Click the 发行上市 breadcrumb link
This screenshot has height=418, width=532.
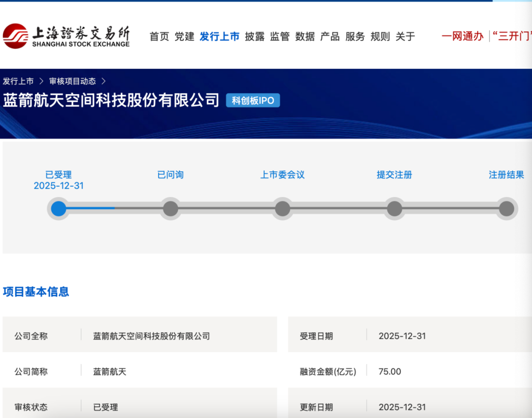(x=18, y=81)
